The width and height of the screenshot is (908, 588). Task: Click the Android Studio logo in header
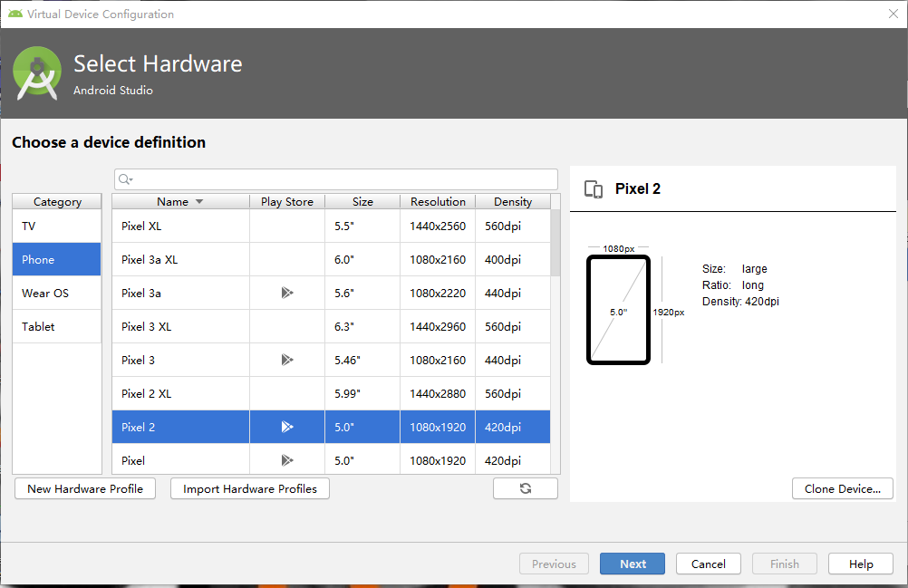click(x=37, y=73)
